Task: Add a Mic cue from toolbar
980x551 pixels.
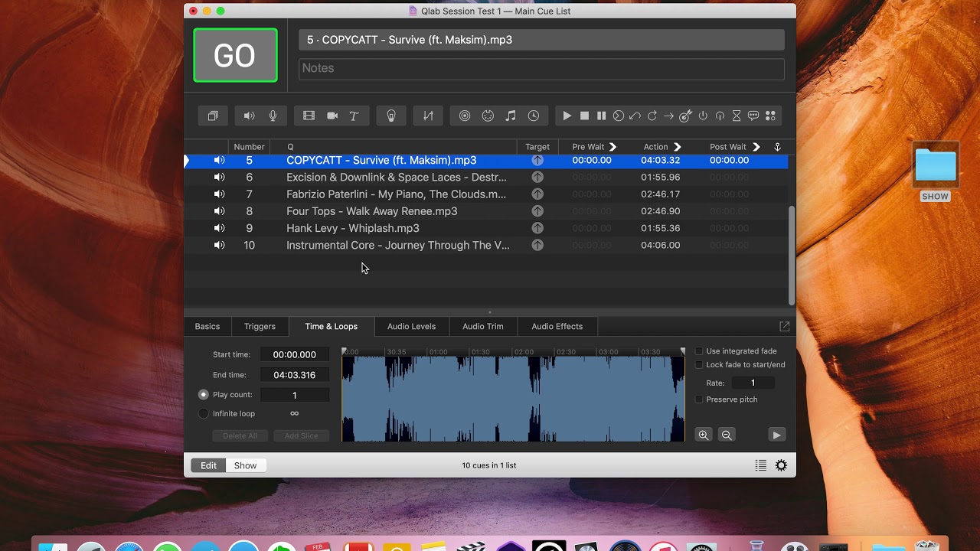Action: click(273, 116)
